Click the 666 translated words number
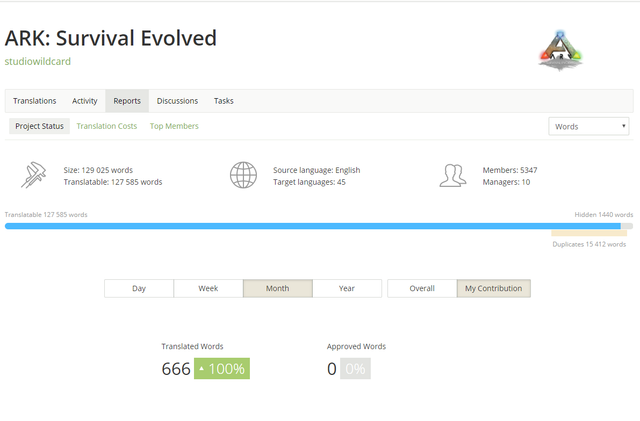Viewport: 640px width, 421px height. pyautogui.click(x=176, y=369)
